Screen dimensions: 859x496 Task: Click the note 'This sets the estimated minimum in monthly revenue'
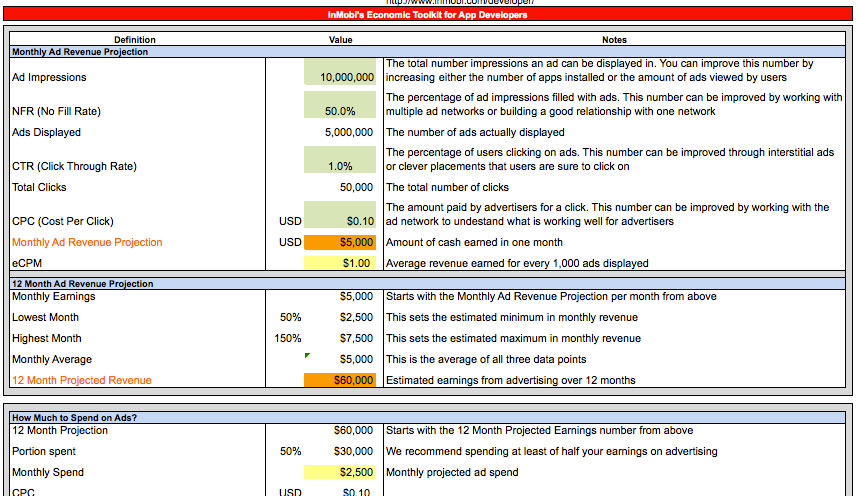512,317
